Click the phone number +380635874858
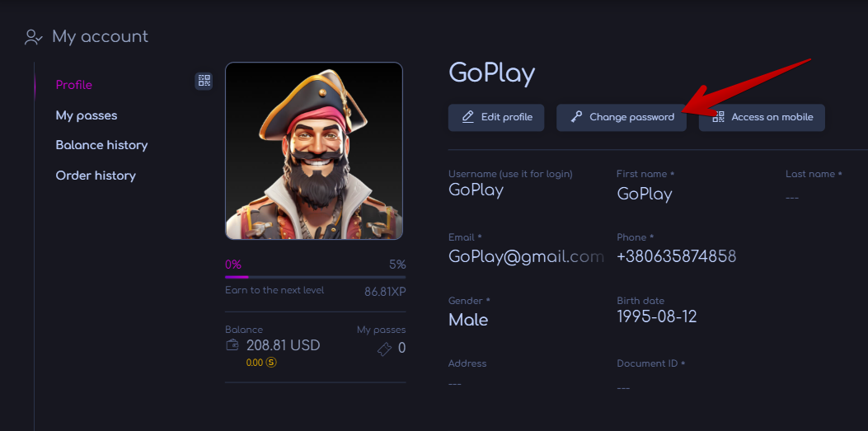 click(x=676, y=256)
